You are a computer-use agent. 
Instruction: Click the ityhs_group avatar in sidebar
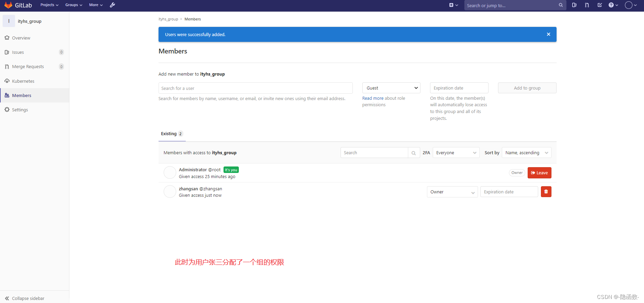9,21
